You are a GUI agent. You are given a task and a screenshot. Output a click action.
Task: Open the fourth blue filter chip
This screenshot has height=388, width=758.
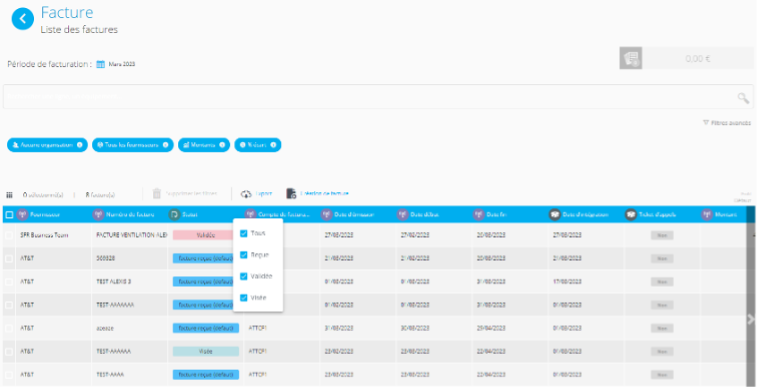[258, 145]
